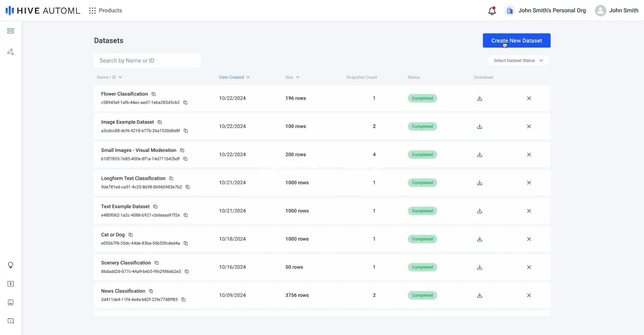Screen dimensions: 644x335
Task: Copy the Small Images - Visual Moderation ID
Action: pos(185,159)
